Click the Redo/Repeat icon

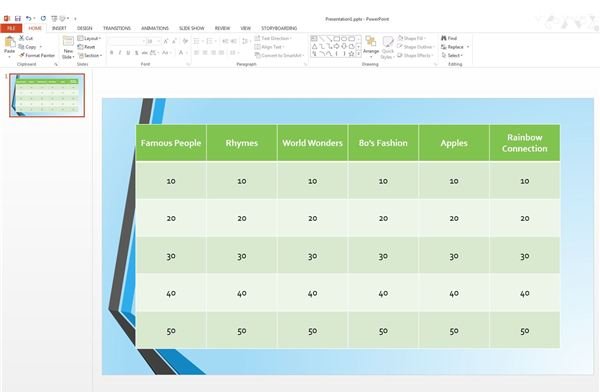pyautogui.click(x=43, y=18)
